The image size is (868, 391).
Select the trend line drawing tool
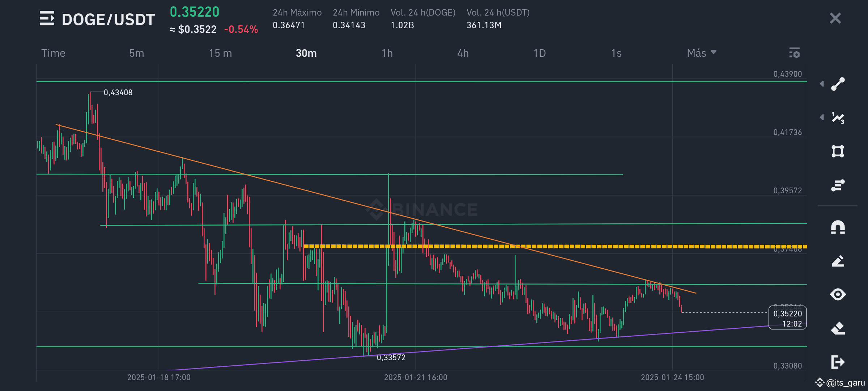point(838,84)
